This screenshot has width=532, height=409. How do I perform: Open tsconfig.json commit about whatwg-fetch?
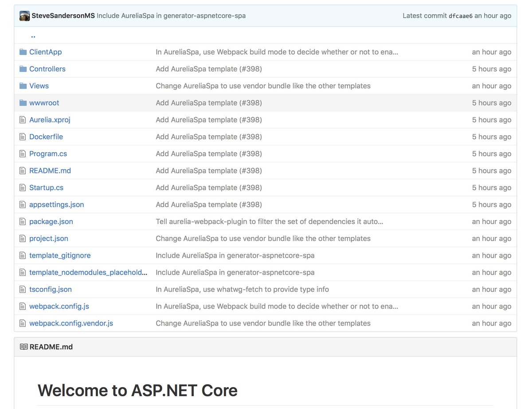pos(242,289)
